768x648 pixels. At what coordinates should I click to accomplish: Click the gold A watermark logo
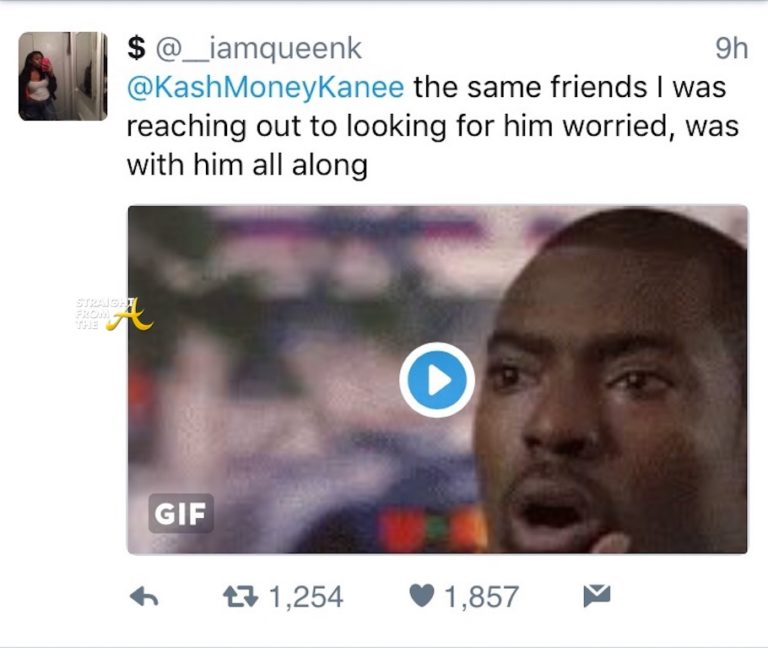tap(132, 316)
